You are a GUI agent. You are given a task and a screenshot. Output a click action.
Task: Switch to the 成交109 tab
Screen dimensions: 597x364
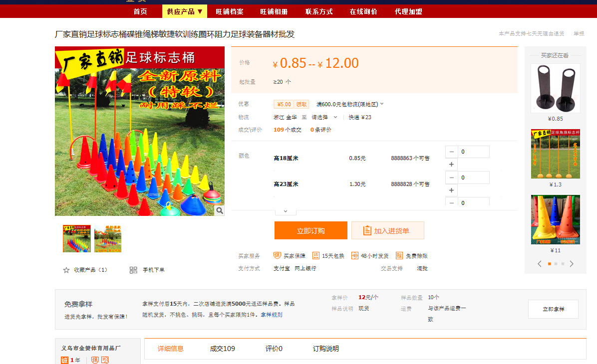222,349
